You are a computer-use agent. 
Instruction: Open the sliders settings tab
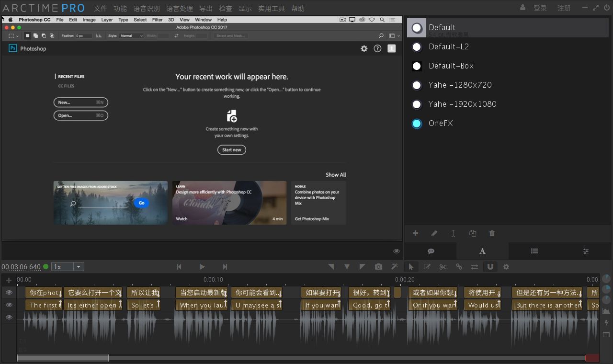click(586, 251)
